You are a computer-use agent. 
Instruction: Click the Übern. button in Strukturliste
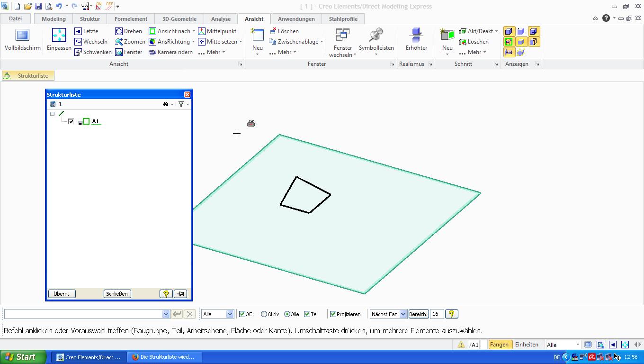click(x=62, y=294)
